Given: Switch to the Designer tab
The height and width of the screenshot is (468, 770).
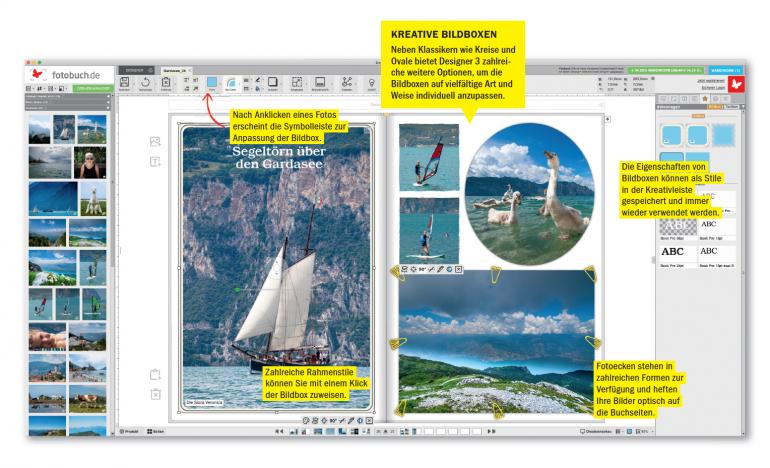Looking at the screenshot, I should coord(136,70).
